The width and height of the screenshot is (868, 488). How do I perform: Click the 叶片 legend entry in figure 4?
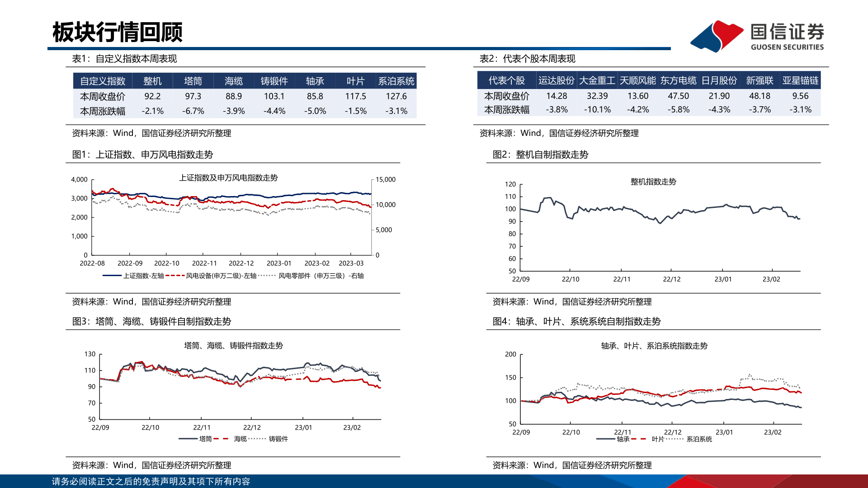click(648, 439)
